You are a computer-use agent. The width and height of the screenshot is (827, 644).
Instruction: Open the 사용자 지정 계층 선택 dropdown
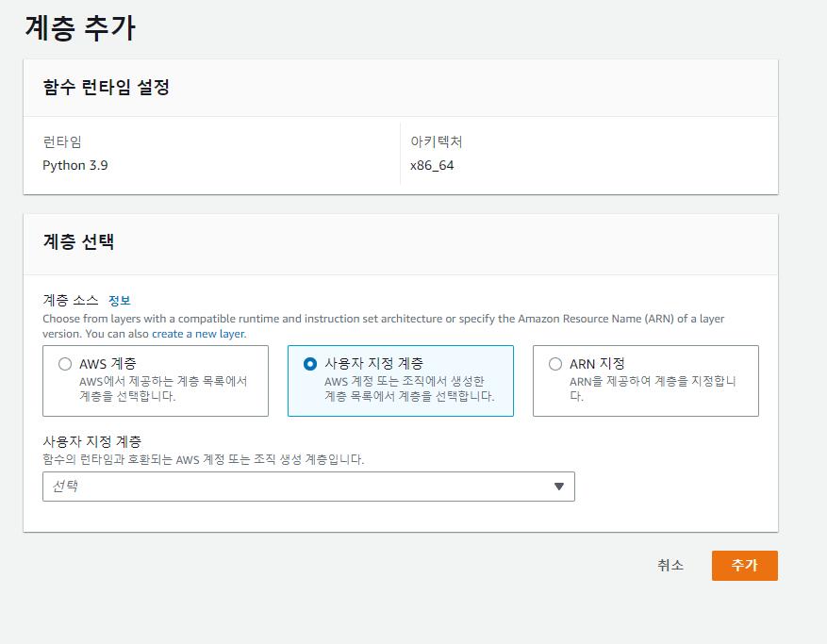click(x=308, y=487)
